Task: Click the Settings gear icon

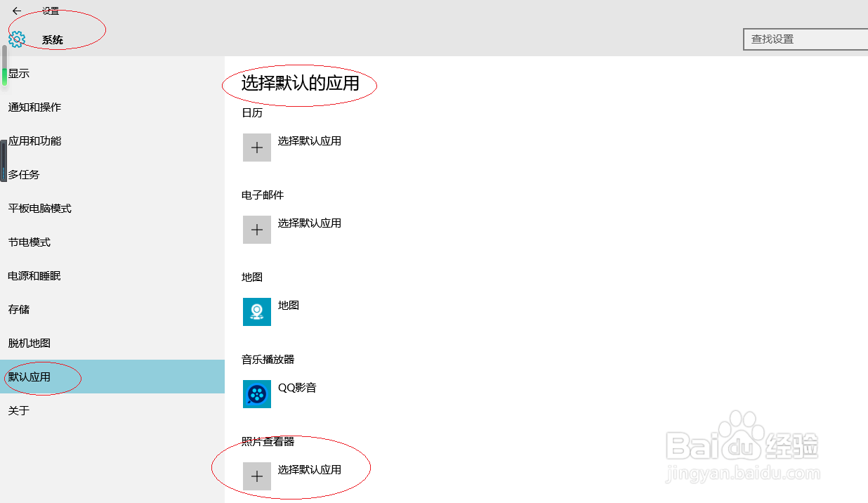Action: [15, 39]
